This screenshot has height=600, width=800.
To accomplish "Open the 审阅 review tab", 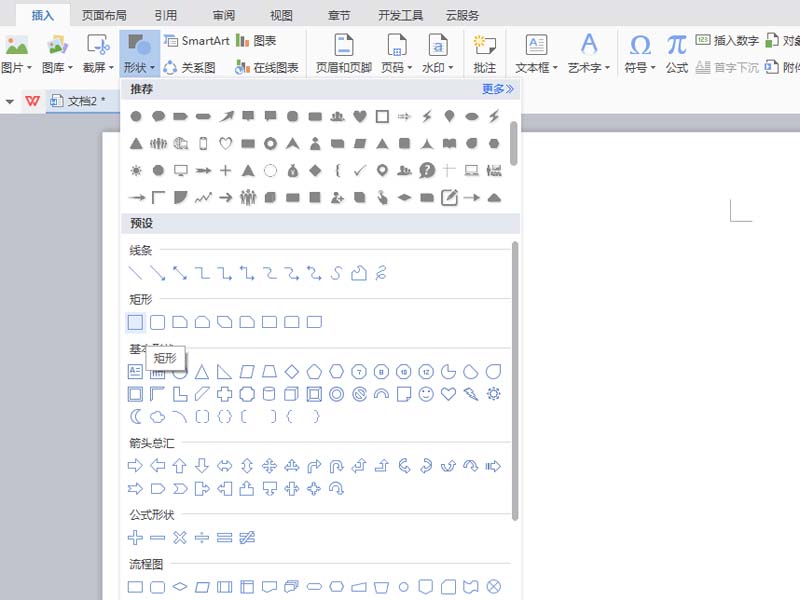I will (x=224, y=15).
